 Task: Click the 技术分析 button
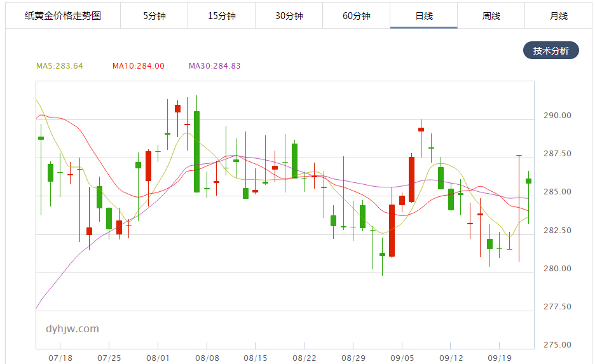[551, 50]
